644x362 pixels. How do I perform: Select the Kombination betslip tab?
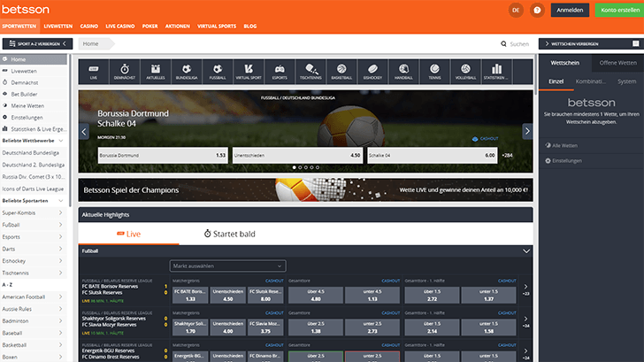click(x=591, y=81)
